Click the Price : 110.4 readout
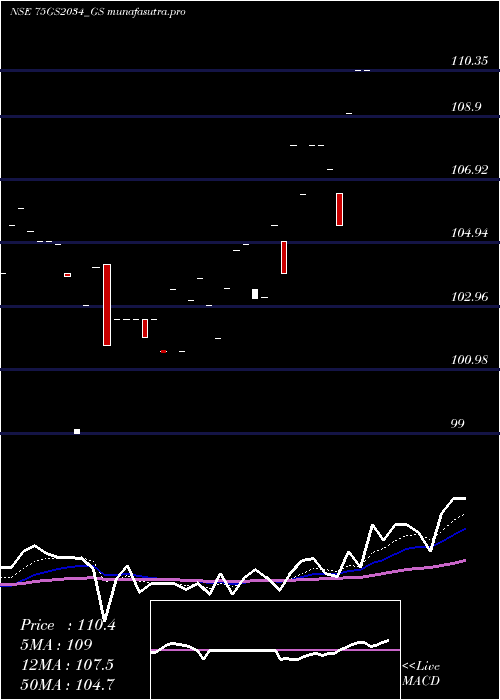The height and width of the screenshot is (700, 500). click(68, 625)
